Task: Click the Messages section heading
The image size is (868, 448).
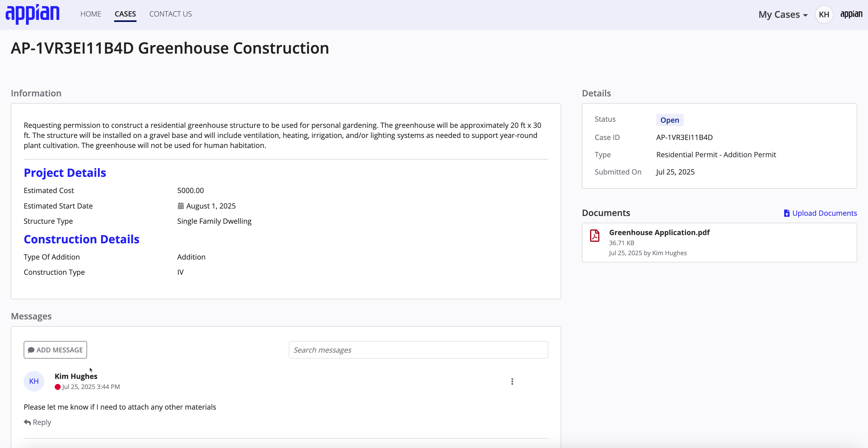Action: tap(31, 316)
